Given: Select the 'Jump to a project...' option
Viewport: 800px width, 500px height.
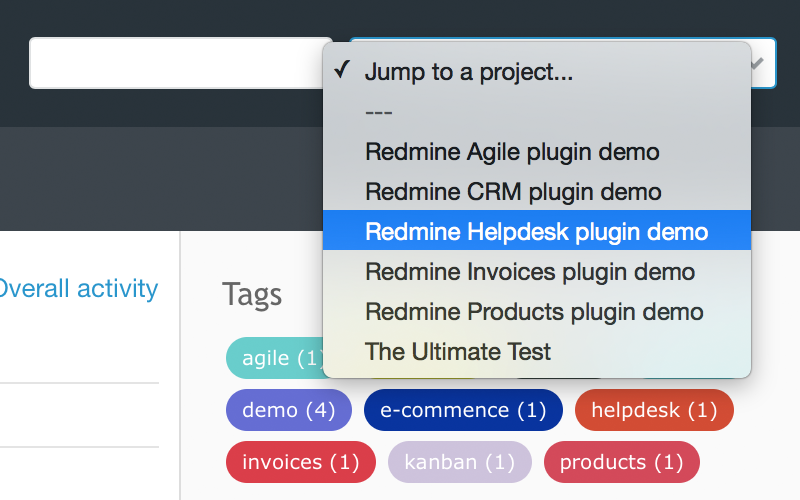Looking at the screenshot, I should click(x=468, y=72).
